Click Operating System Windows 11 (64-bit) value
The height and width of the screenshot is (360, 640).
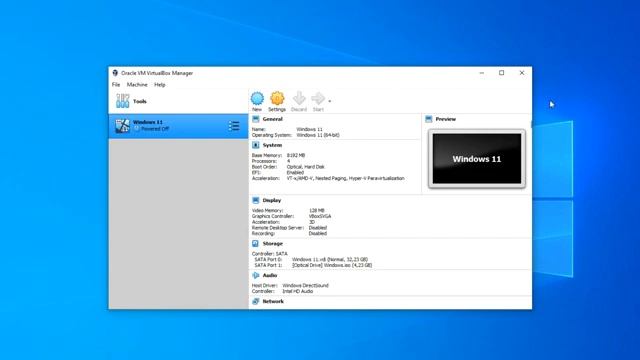318,135
